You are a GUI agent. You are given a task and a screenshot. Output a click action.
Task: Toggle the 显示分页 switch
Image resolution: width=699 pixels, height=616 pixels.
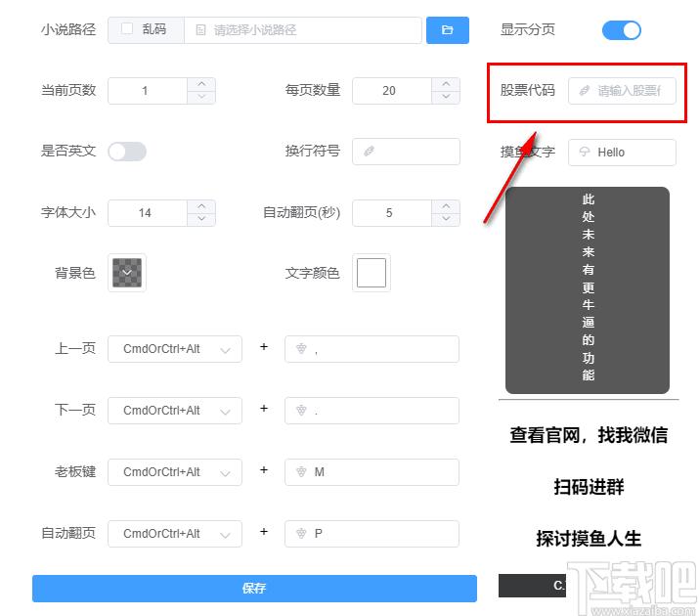tap(621, 30)
